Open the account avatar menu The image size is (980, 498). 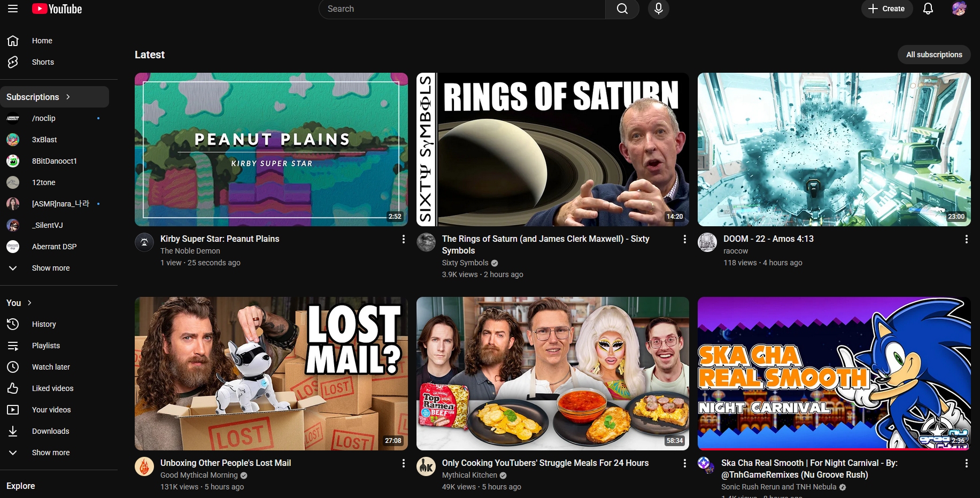point(959,9)
